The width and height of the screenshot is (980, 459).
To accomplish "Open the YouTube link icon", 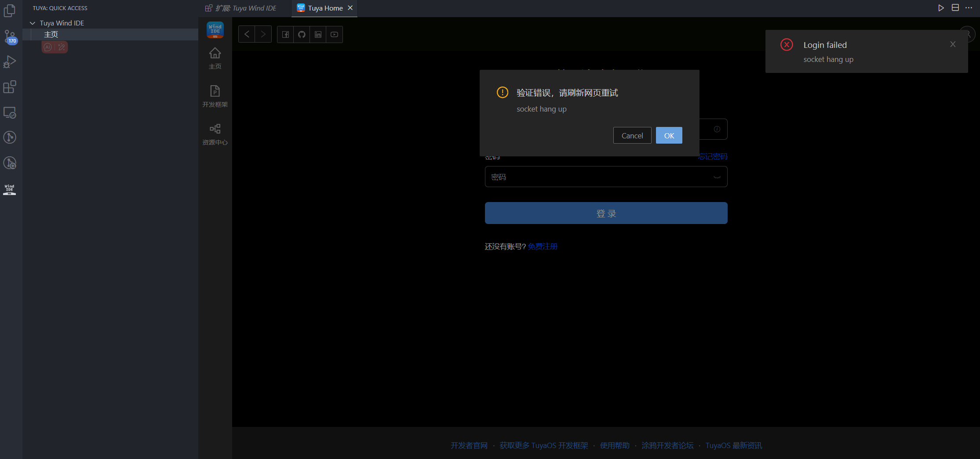I will (x=334, y=34).
